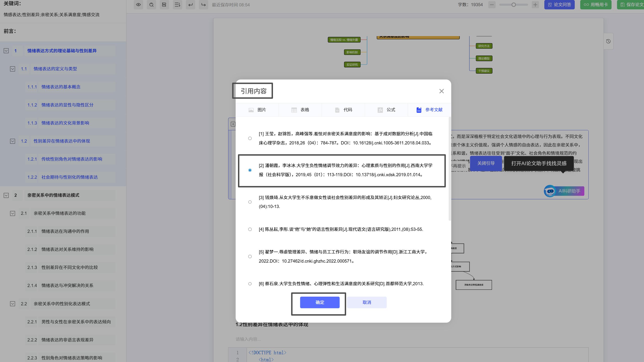644x362 pixels.
Task: Click the references/books icon in the toolbar
Action: [164, 5]
